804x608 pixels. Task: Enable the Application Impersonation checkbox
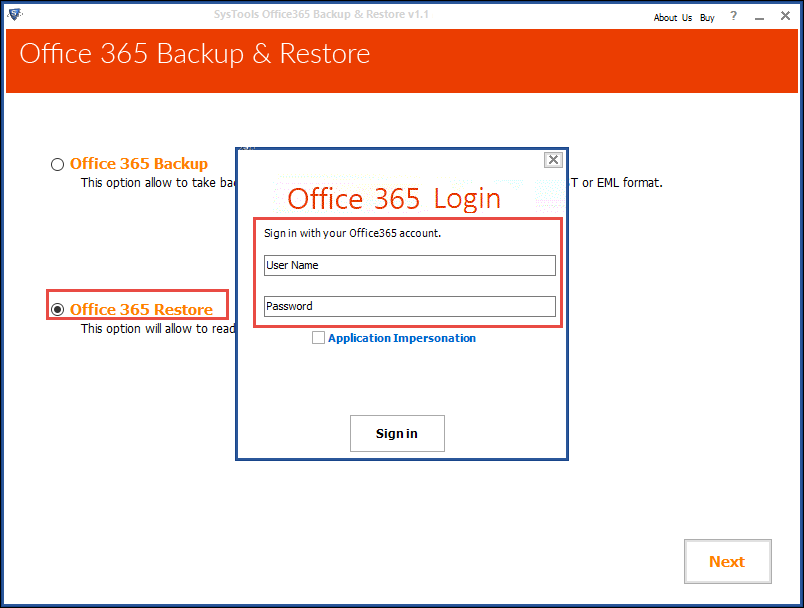coord(318,338)
